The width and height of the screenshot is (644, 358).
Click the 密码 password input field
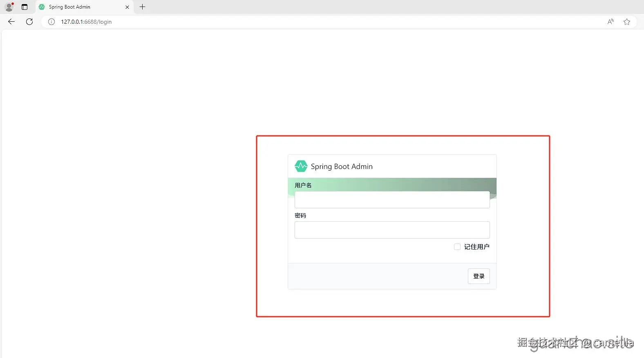coord(392,230)
